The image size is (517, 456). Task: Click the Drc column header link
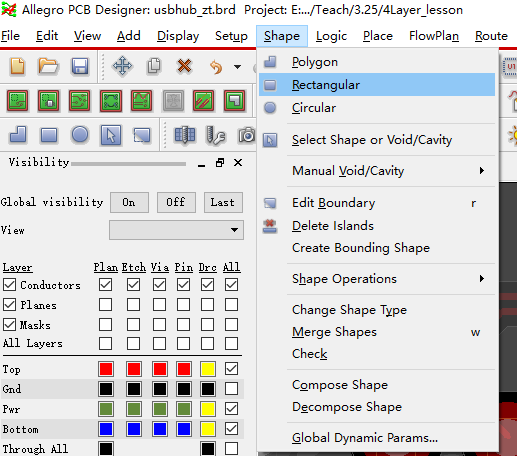click(x=207, y=267)
